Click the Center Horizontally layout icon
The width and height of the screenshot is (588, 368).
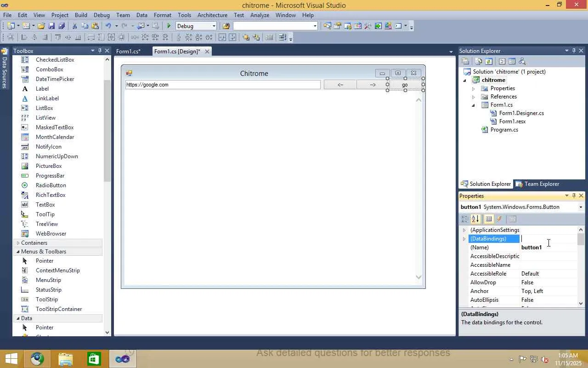point(222,38)
